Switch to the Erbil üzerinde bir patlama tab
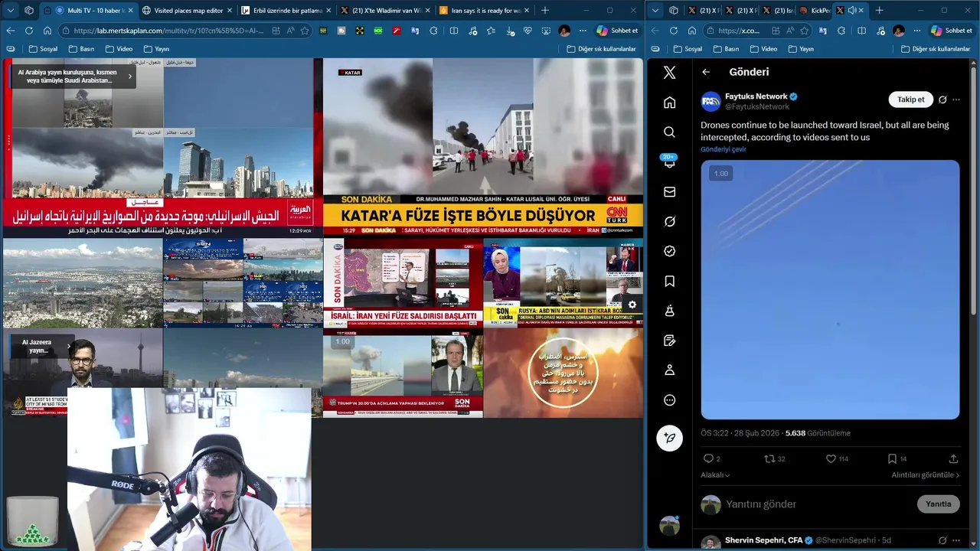This screenshot has height=551, width=980. coord(286,11)
